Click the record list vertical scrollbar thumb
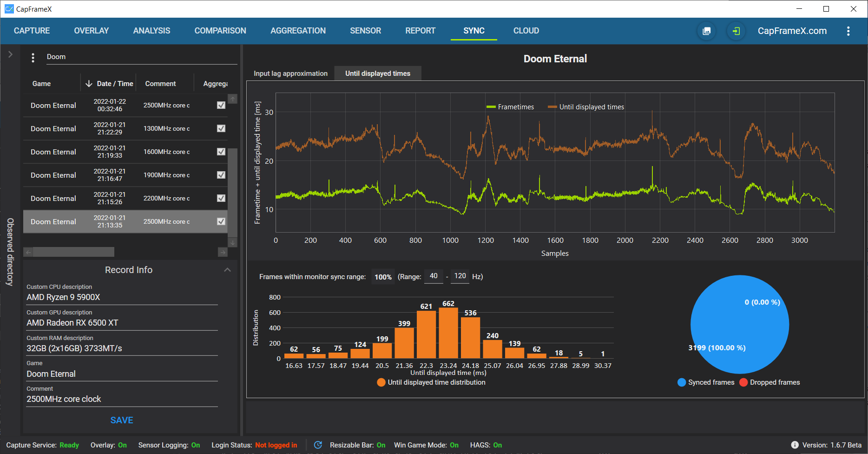The image size is (868, 454). (x=233, y=193)
